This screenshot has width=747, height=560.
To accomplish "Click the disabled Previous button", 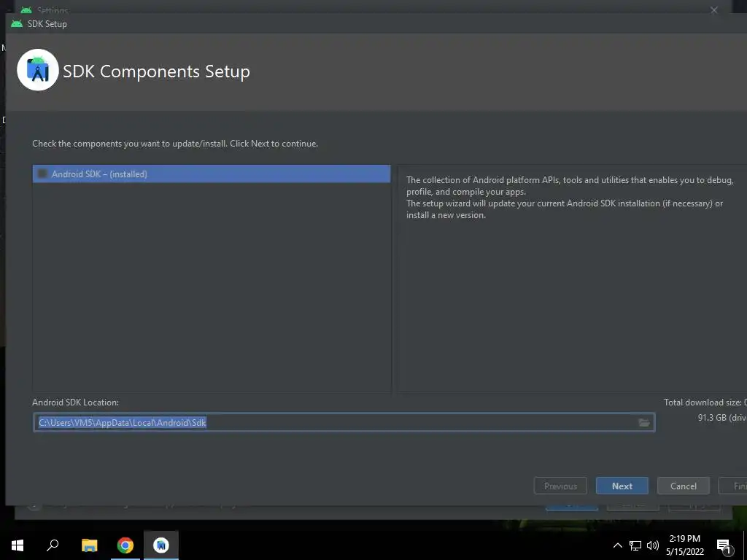I will click(x=560, y=486).
